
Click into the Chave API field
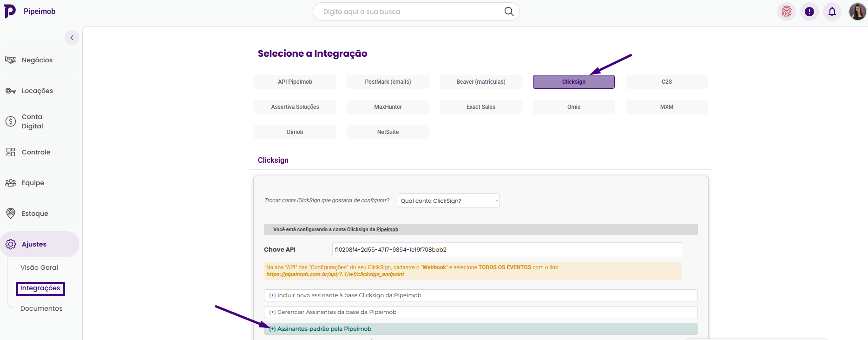[506, 250]
